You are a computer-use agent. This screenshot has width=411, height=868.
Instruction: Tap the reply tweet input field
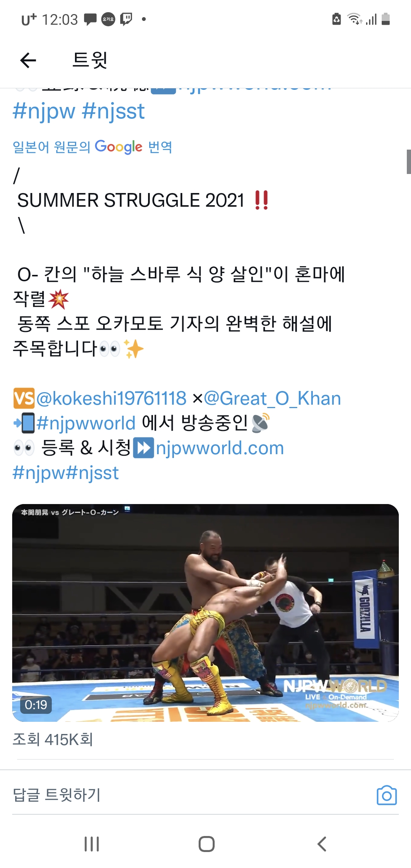tap(190, 795)
